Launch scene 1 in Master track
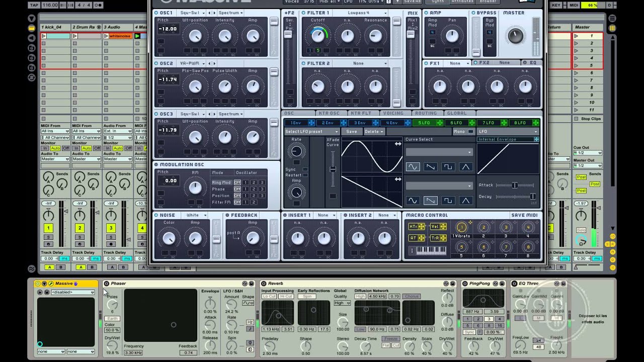The image size is (644, 362). (x=577, y=36)
